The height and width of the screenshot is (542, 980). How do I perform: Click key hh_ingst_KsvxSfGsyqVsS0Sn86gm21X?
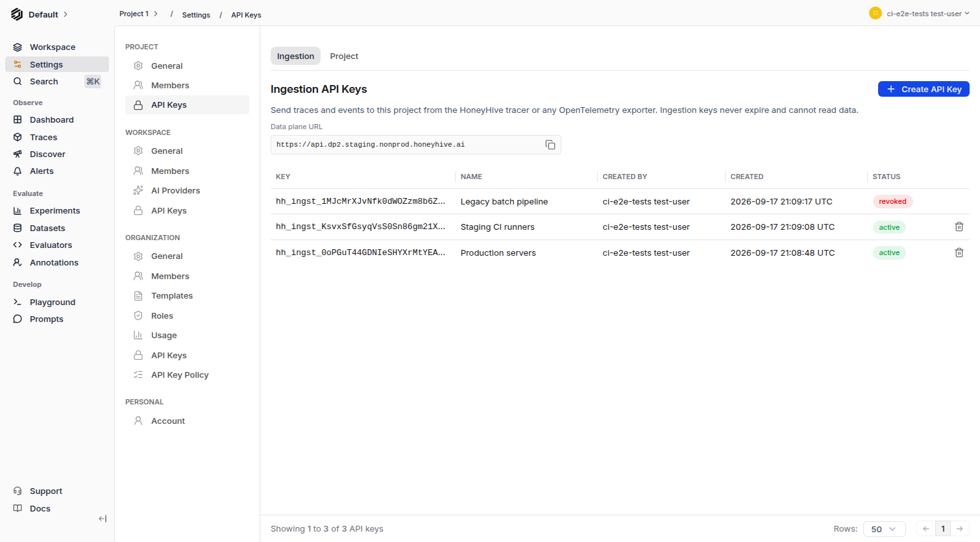click(360, 227)
